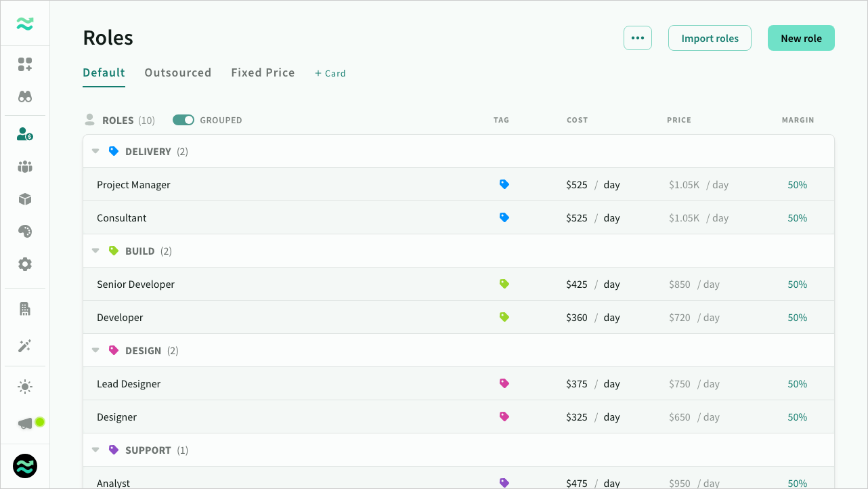The height and width of the screenshot is (489, 868).
Task: Collapse the Support group
Action: click(95, 450)
